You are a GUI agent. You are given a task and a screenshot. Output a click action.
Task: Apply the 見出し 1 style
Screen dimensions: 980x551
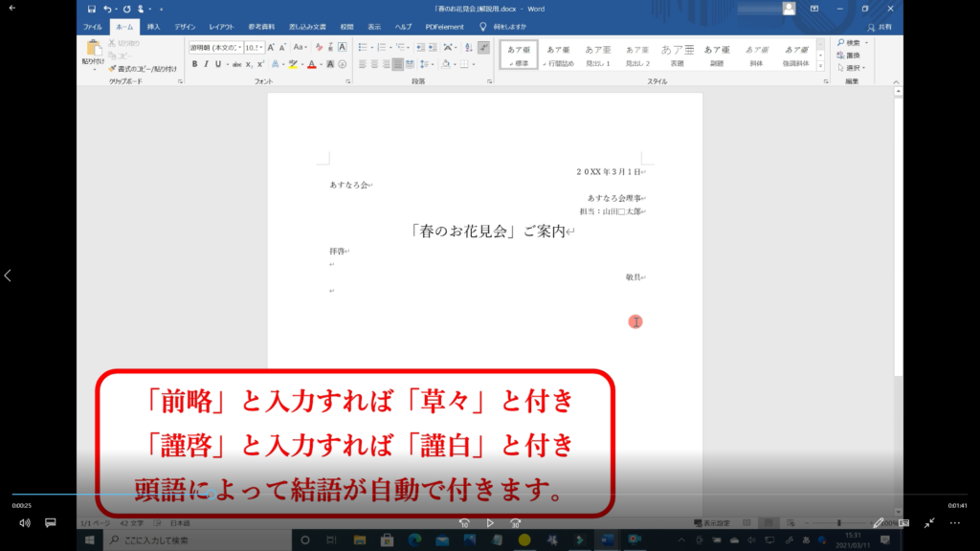[597, 54]
